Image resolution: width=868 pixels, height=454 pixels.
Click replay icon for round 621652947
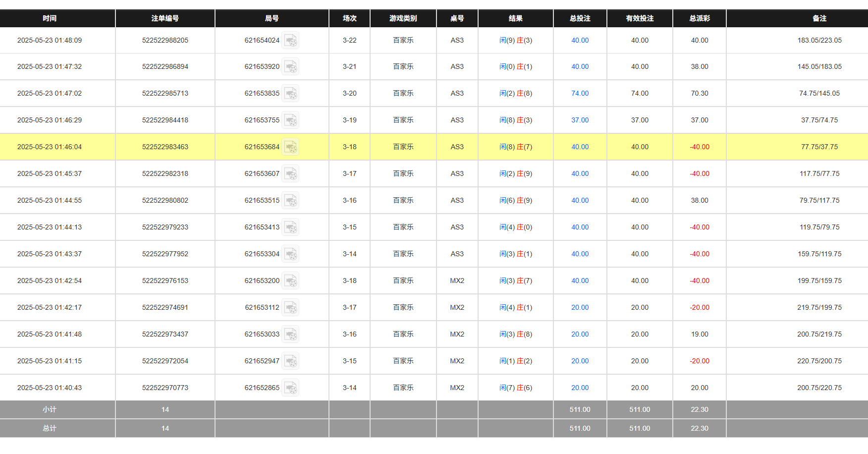coord(291,361)
